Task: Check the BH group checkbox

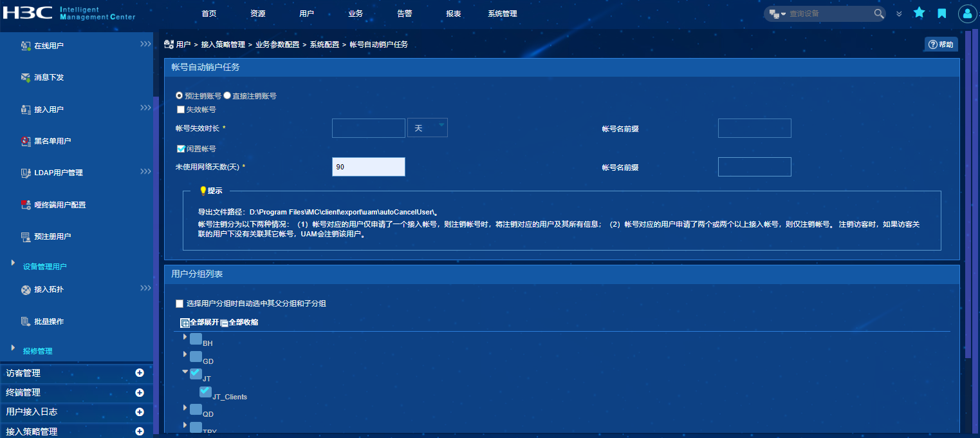Action: click(x=196, y=339)
